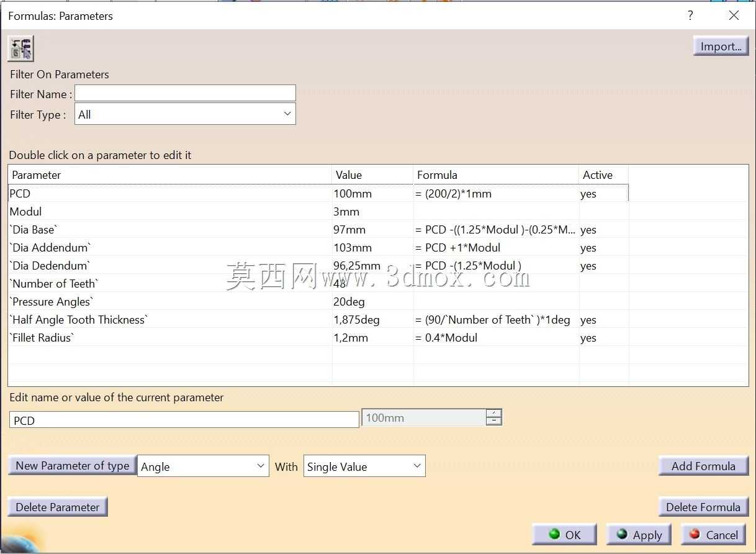The image size is (756, 554).
Task: Click the 20deg value cell
Action: pyautogui.click(x=372, y=301)
